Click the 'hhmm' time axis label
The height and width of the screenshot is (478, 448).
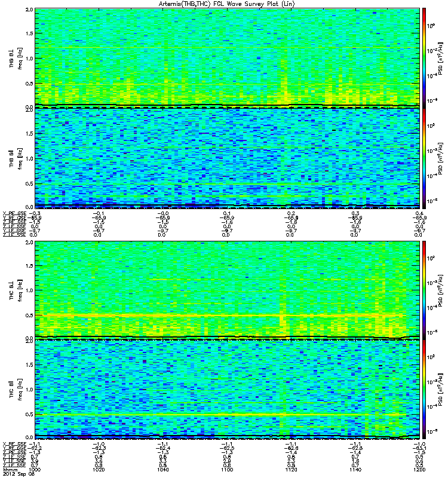10,470
